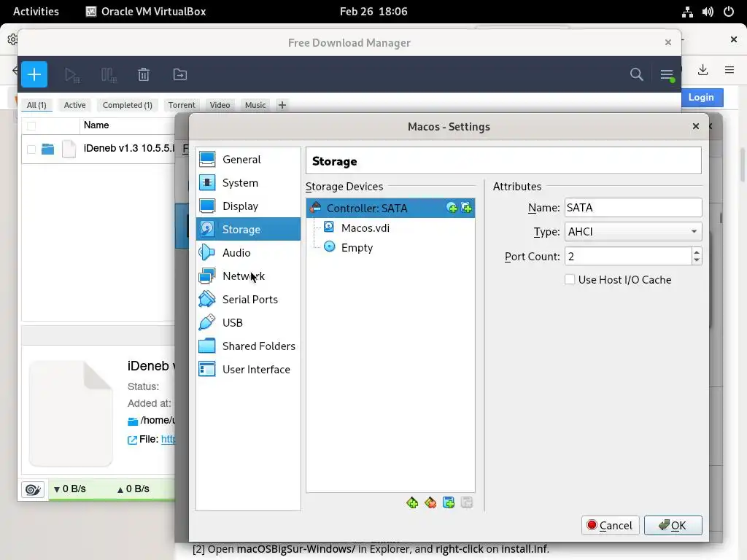The height and width of the screenshot is (560, 747).
Task: Close the Macos - Settings dialog
Action: pos(695,126)
